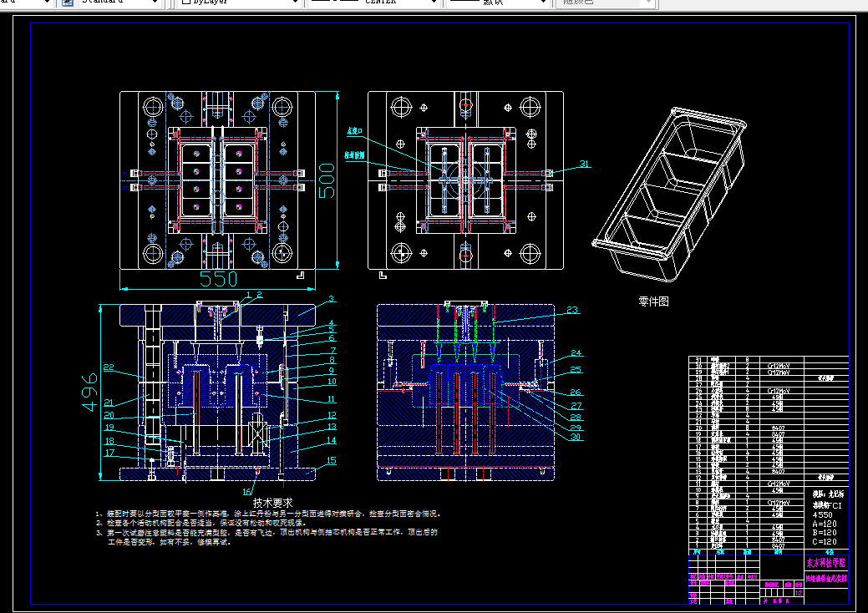868x613 pixels.
Task: Click balloon number 11 on left section
Action: [331, 399]
